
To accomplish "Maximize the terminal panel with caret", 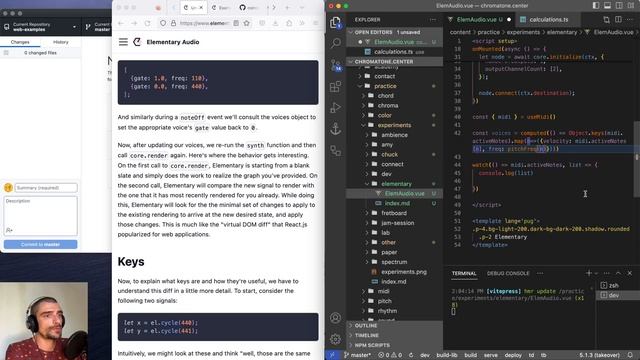I will point(618,273).
